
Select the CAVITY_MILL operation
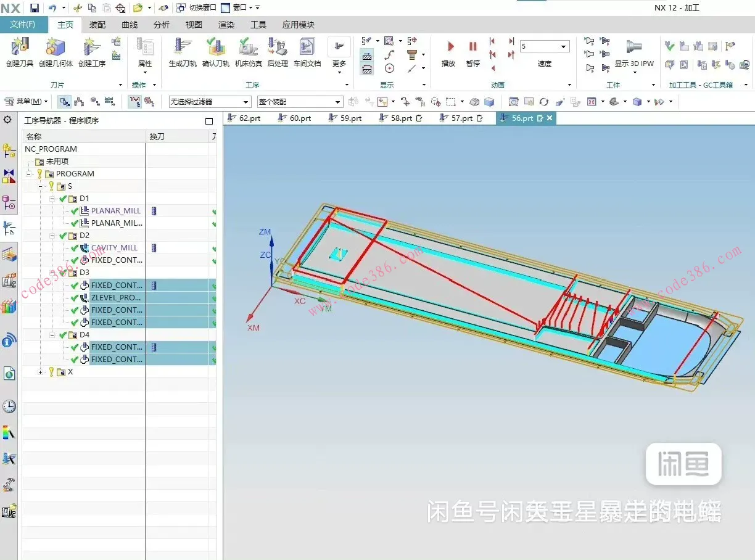(114, 248)
